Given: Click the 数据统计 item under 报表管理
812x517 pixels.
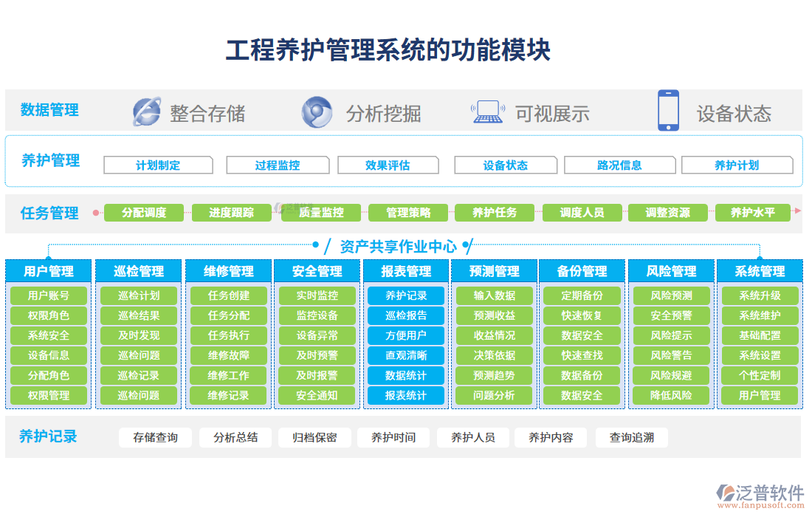Looking at the screenshot, I should click(x=405, y=376).
